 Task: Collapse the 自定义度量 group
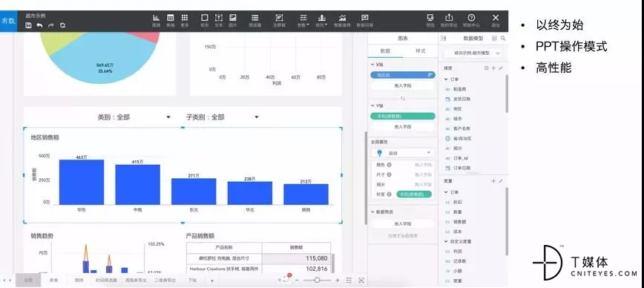point(447,241)
